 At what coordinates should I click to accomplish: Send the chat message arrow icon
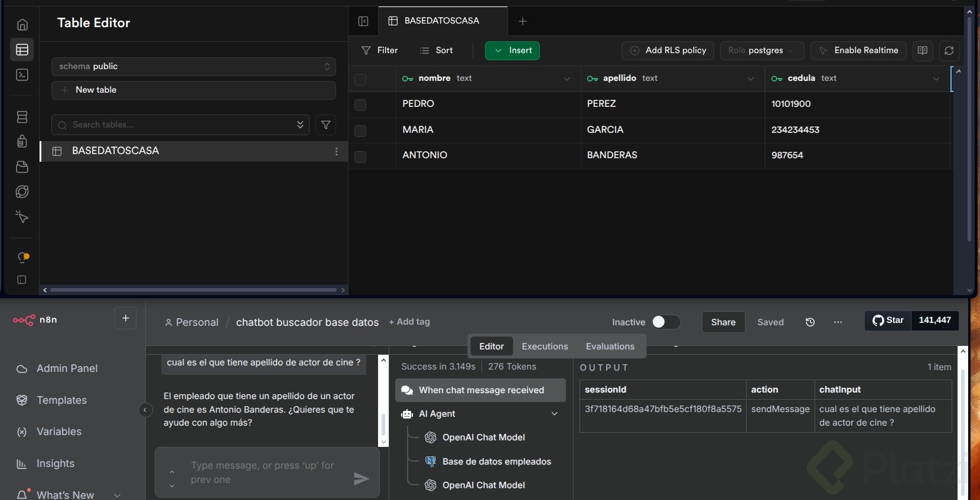coord(361,479)
